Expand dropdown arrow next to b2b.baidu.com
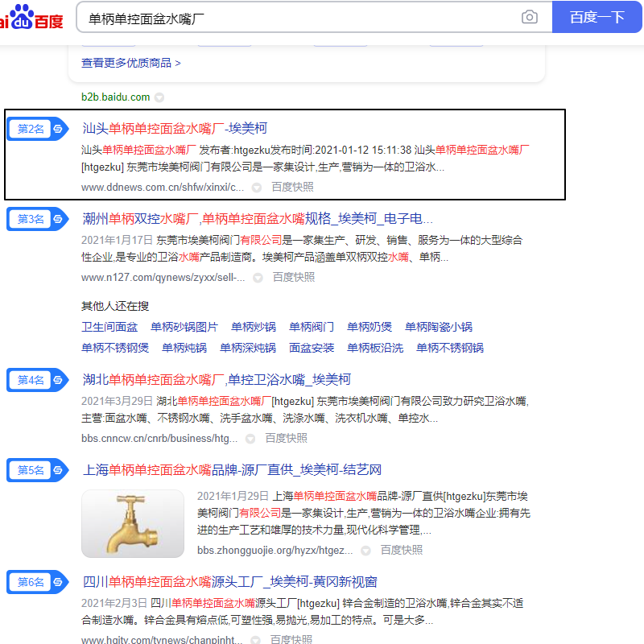The height and width of the screenshot is (644, 644). (159, 97)
